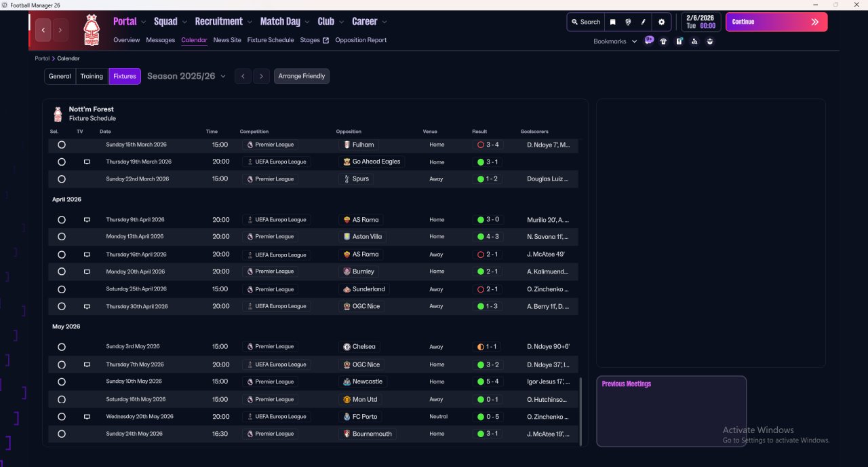Open the bookmark icon beside Search
868x467 pixels.
tap(612, 22)
